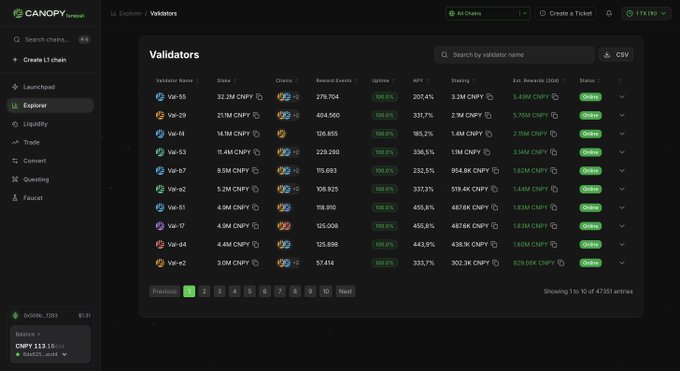This screenshot has height=371, width=680.
Task: Expand the Val-55 row details
Action: 622,97
